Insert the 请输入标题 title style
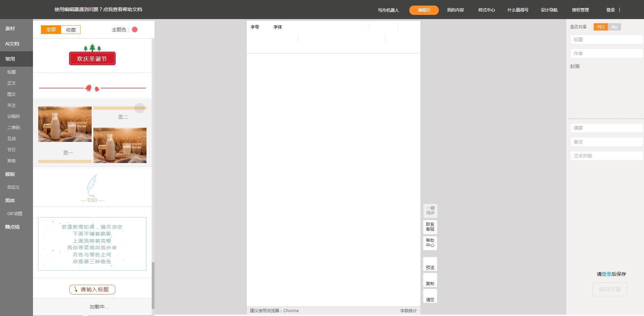The height and width of the screenshot is (316, 644). coord(92,290)
